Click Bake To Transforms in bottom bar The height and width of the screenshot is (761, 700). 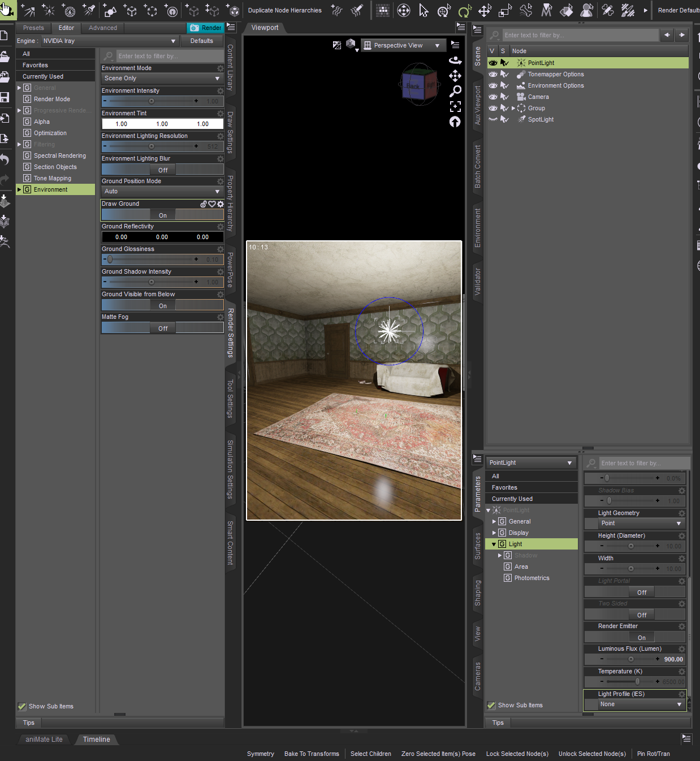[312, 754]
